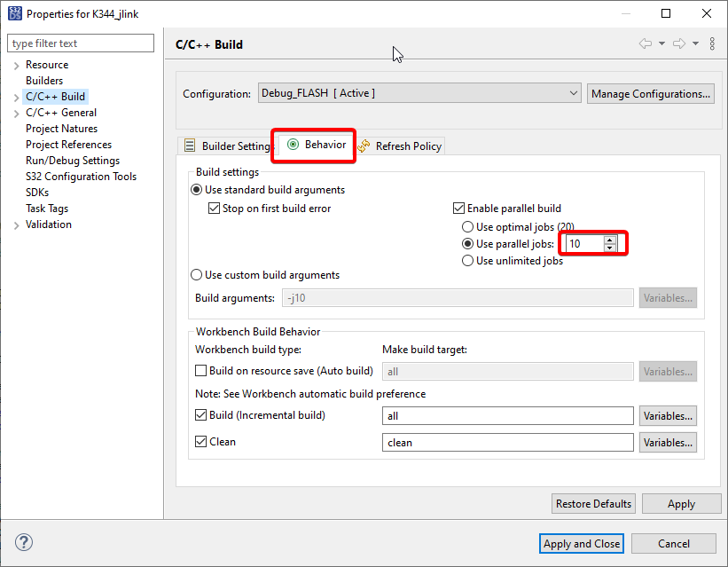This screenshot has width=728, height=567.
Task: Click the S32DS icon in title bar
Action: click(x=13, y=13)
